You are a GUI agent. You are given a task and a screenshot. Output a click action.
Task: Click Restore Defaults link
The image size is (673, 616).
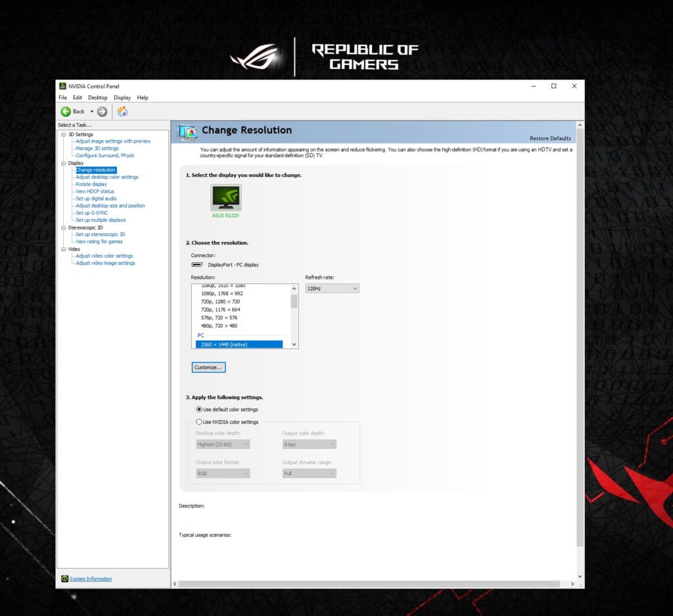(x=550, y=138)
